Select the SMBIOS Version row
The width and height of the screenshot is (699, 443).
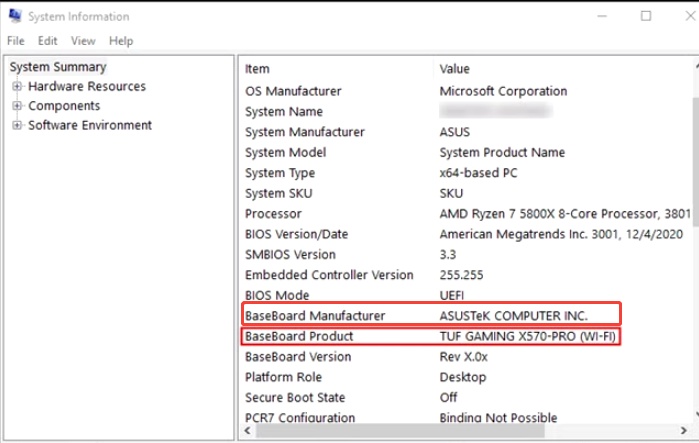467,254
